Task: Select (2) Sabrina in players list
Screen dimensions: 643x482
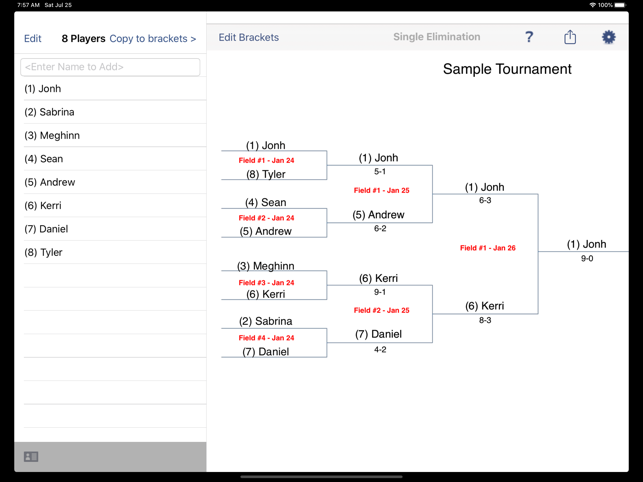Action: point(115,112)
